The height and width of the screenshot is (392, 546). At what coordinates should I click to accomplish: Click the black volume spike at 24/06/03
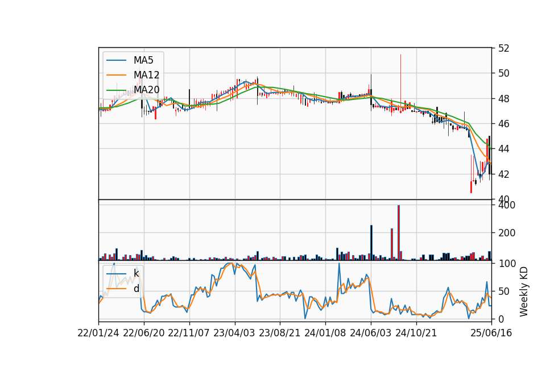tap(371, 243)
